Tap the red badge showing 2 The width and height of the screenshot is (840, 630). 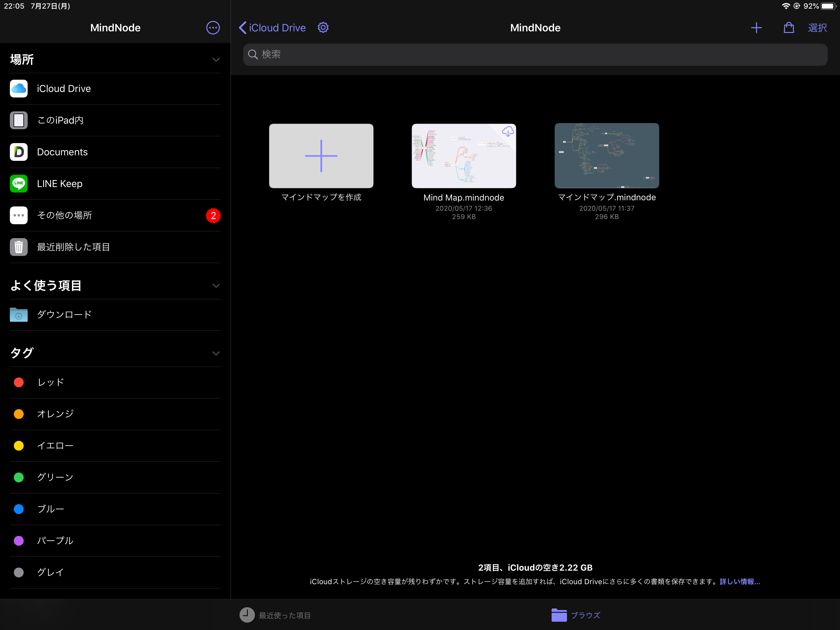point(213,215)
